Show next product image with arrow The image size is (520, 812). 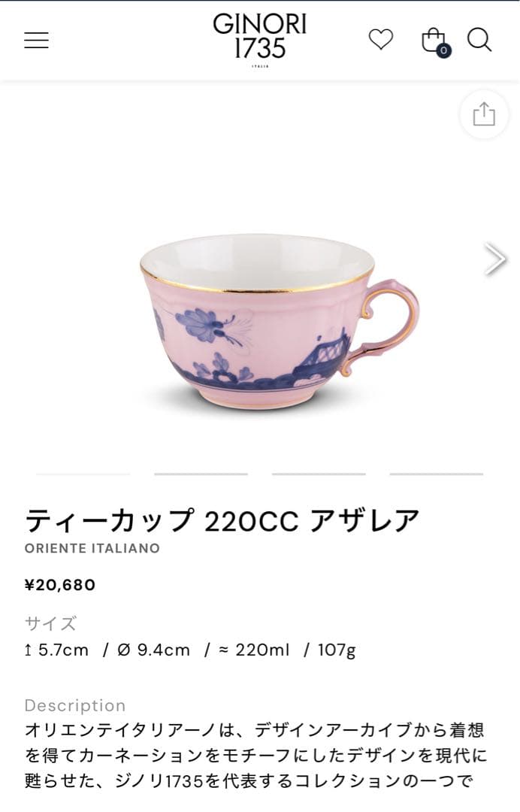click(495, 259)
